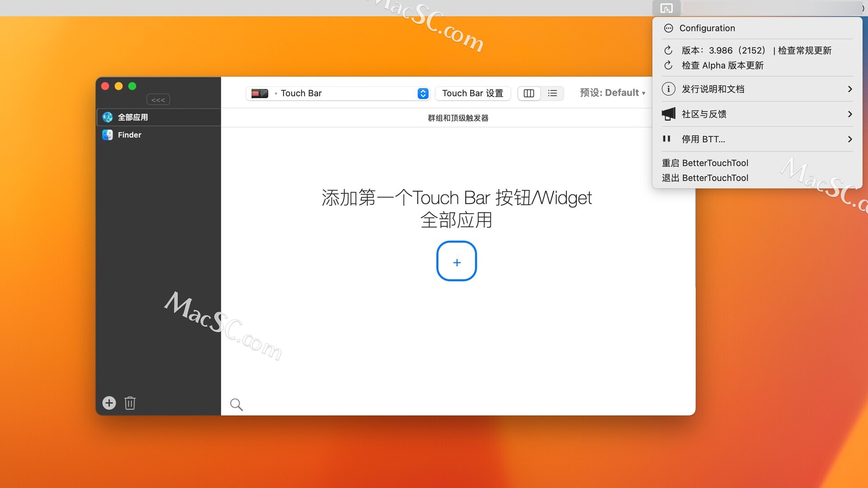Expand 停用 BTT... submenu
868x488 pixels.
(757, 139)
